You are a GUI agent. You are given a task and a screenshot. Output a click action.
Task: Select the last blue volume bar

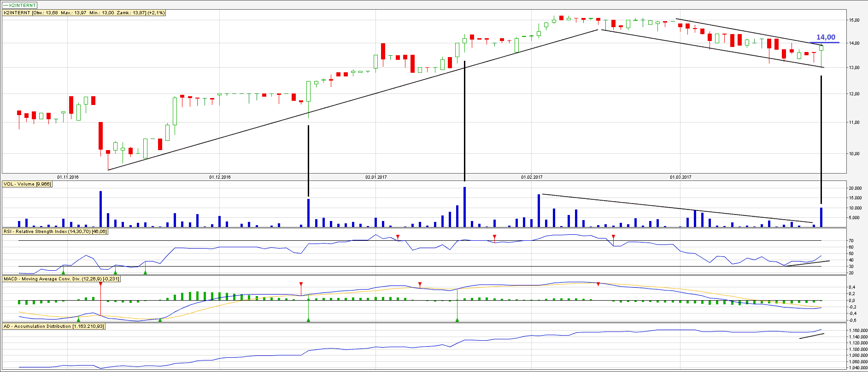(x=821, y=217)
